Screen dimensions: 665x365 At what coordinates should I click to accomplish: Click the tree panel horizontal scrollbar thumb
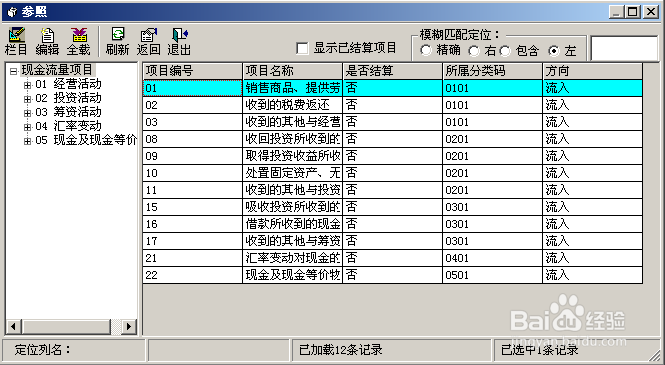coord(66,326)
